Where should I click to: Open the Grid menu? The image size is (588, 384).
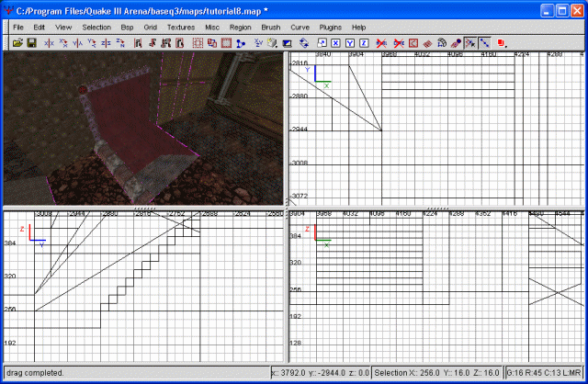[150, 28]
